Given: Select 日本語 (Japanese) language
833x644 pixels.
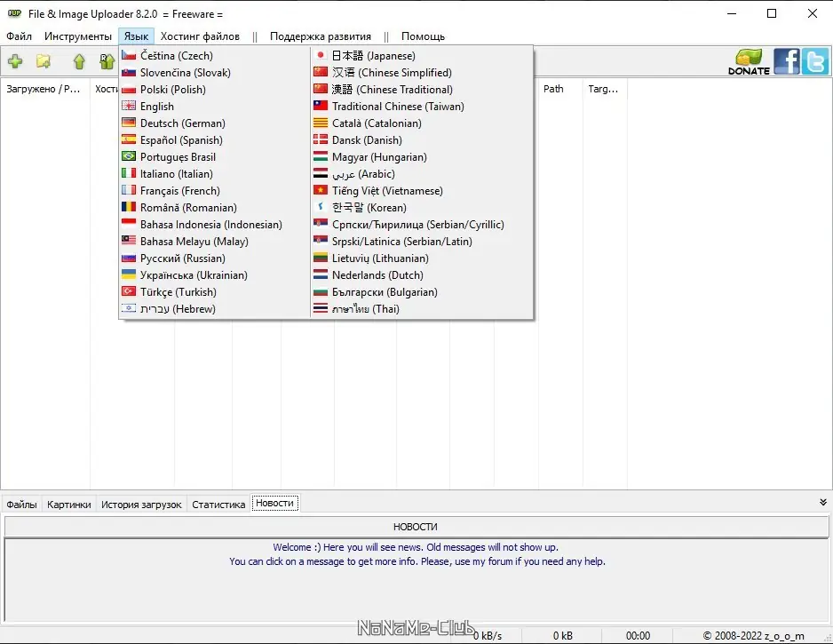Looking at the screenshot, I should click(367, 55).
